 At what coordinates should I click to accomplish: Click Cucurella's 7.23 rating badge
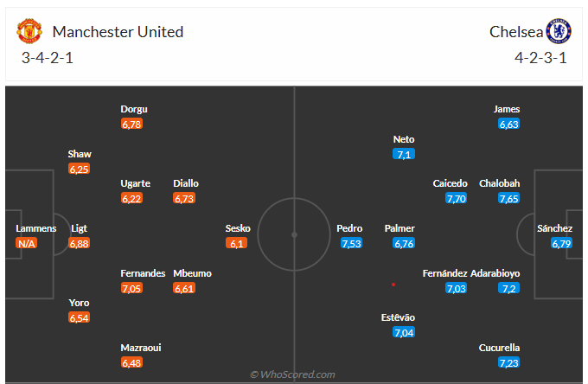pos(508,363)
